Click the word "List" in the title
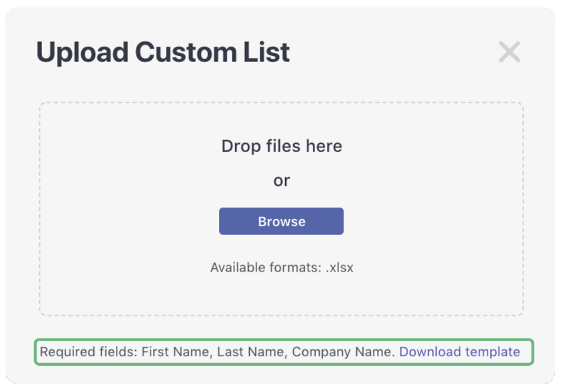Screen dimensions: 563x392 (x=267, y=52)
